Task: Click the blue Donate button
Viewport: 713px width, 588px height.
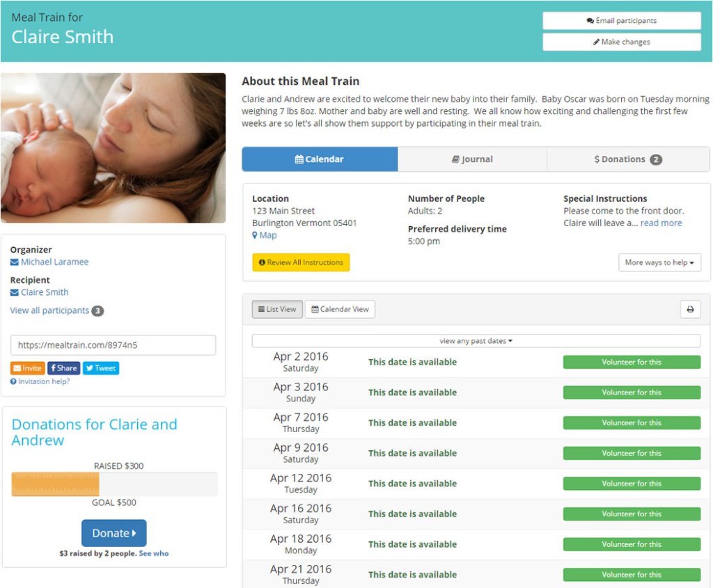Action: [113, 533]
